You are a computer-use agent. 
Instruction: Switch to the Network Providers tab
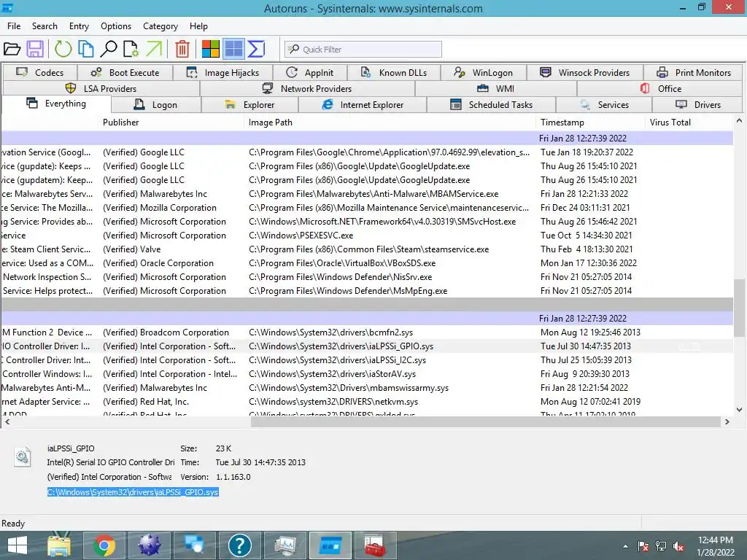click(x=307, y=88)
